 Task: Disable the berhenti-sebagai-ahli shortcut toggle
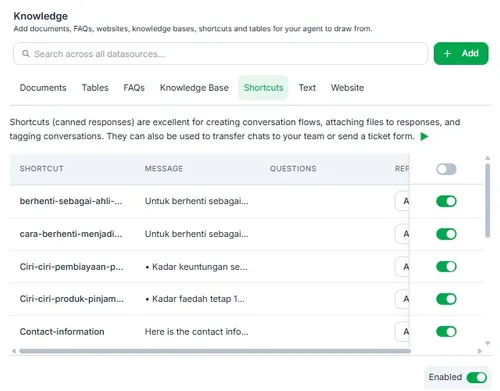(x=446, y=201)
